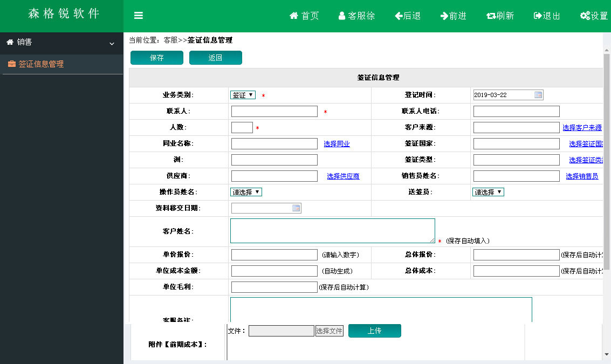Click the 保存 save button
The width and height of the screenshot is (611, 364).
[157, 58]
